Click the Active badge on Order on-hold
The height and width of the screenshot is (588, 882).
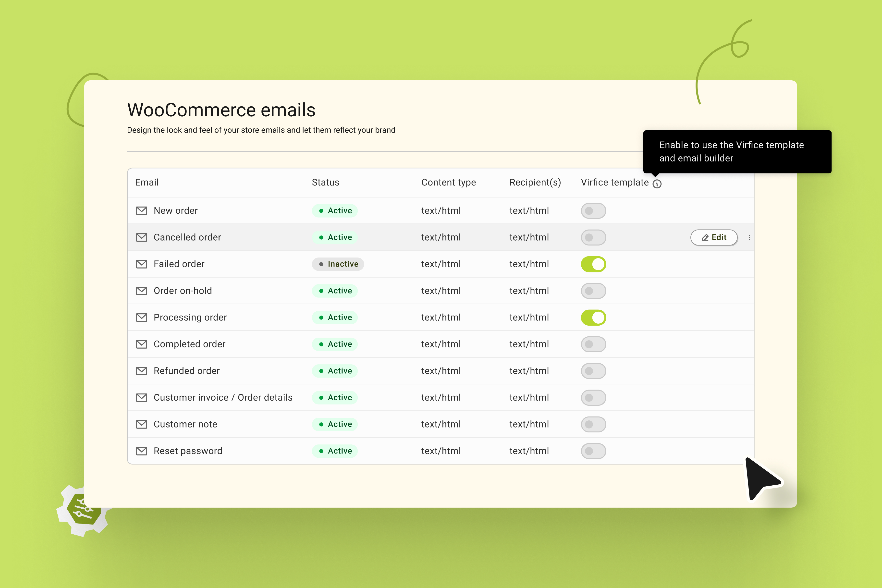334,291
